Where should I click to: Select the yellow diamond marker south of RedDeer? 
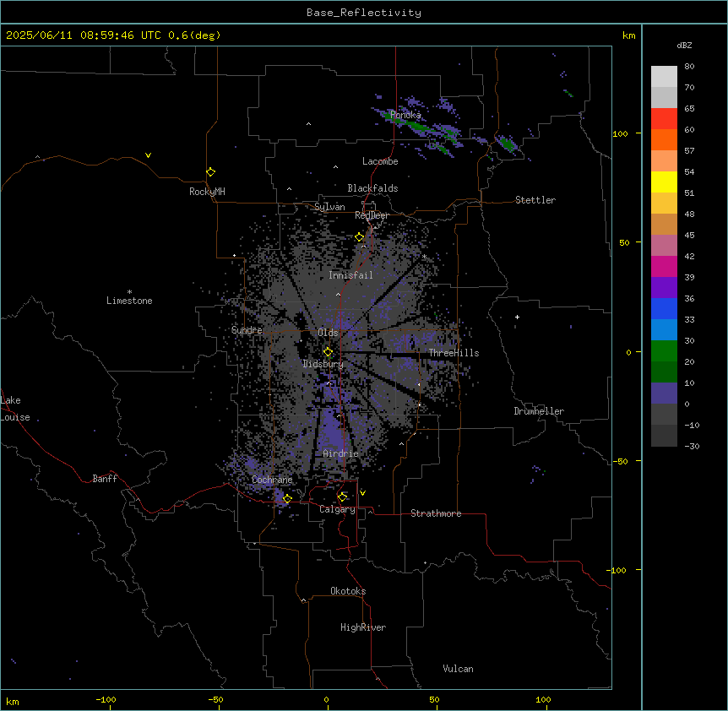click(x=359, y=237)
